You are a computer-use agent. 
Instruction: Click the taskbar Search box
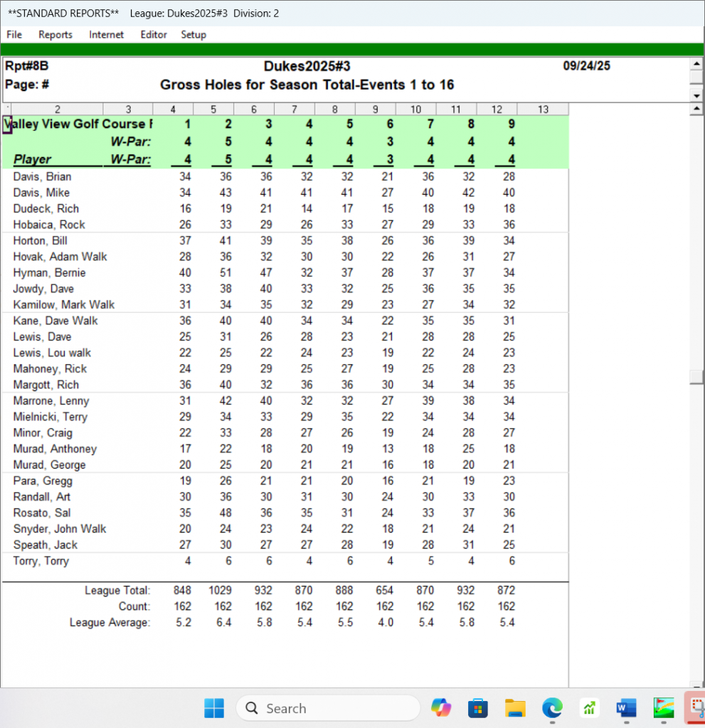(x=327, y=708)
